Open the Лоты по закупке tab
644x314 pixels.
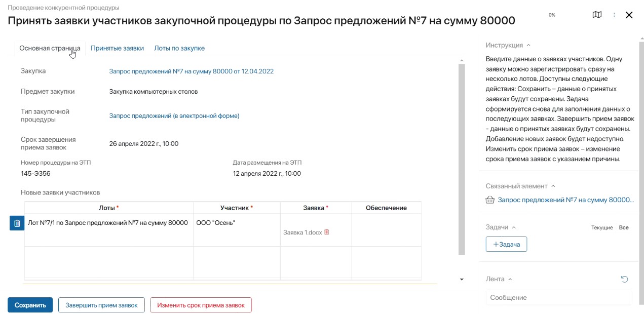pos(179,48)
